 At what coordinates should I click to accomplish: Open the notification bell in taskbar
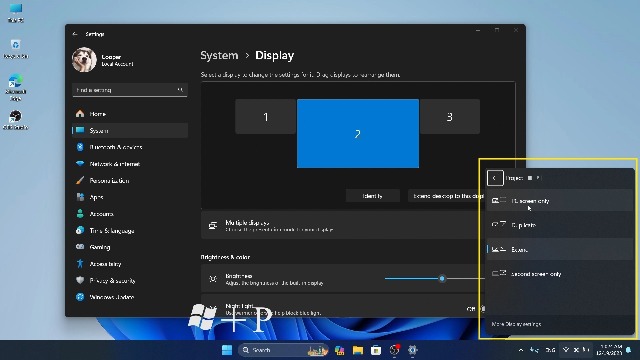tap(629, 350)
